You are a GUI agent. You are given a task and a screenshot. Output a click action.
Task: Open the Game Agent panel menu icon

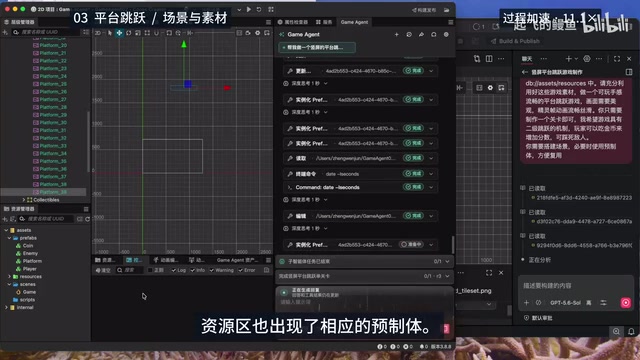point(450,22)
